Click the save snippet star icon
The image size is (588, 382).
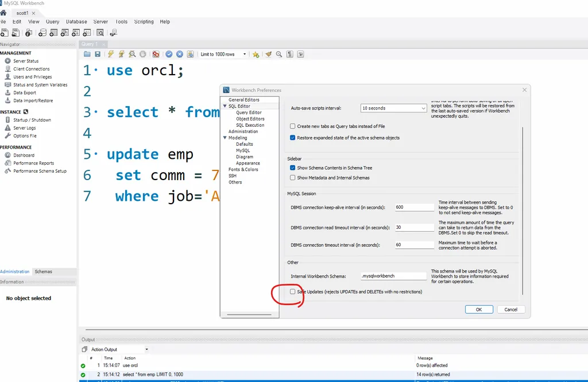click(x=256, y=54)
